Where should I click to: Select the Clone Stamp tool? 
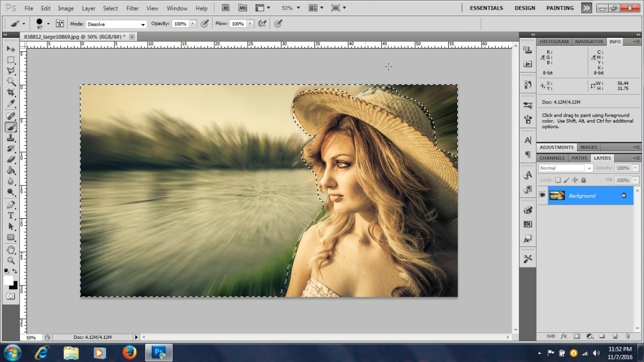(11, 138)
